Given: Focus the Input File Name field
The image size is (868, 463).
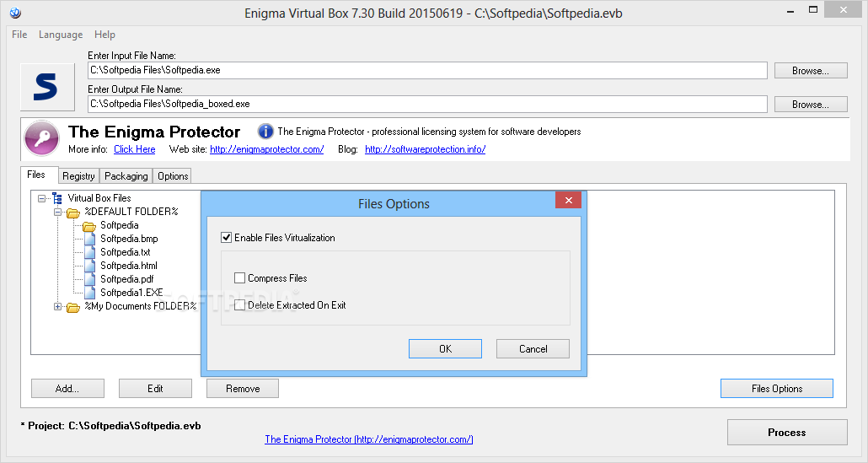Looking at the screenshot, I should (427, 70).
